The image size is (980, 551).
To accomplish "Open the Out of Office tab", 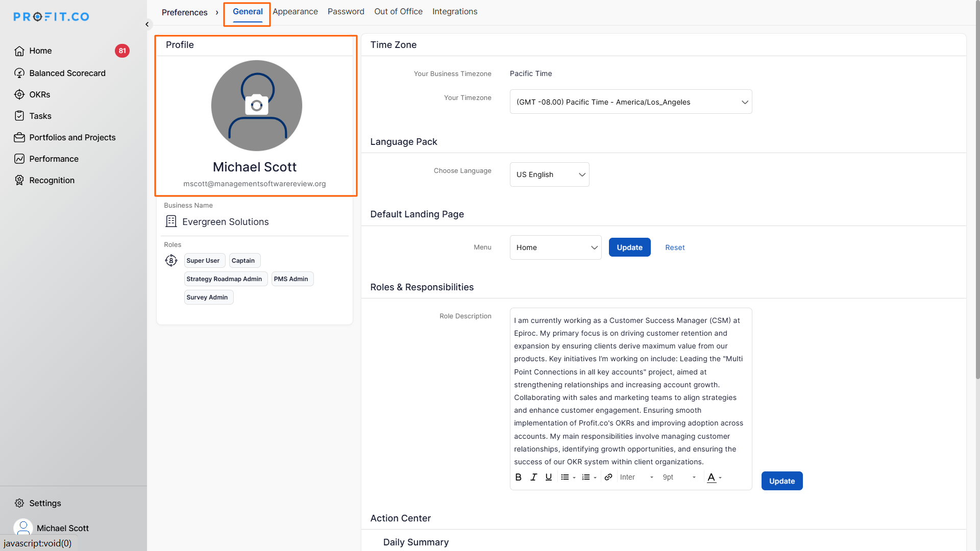I will click(398, 12).
